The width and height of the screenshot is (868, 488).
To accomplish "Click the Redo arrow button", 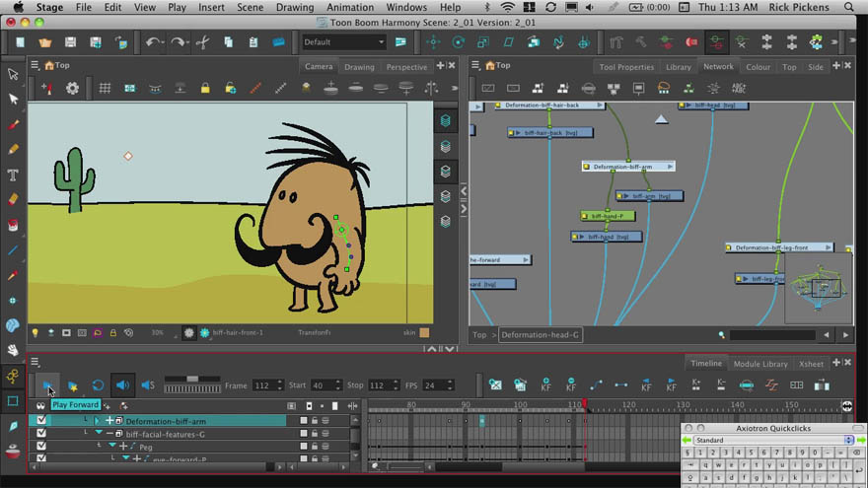I will click(x=178, y=42).
